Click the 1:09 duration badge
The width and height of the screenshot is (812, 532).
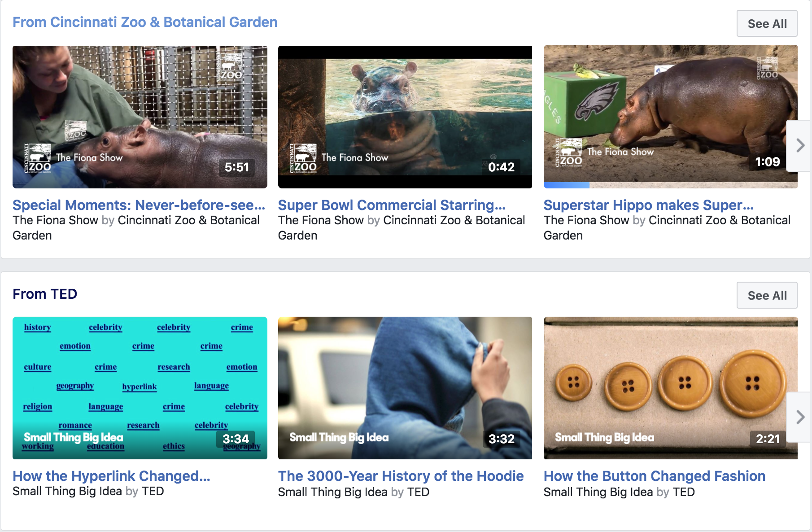click(x=768, y=162)
